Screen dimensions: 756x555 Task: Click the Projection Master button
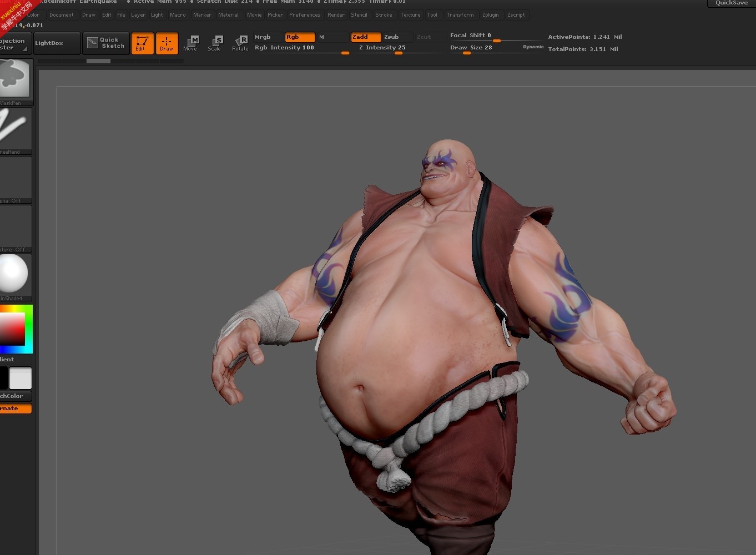[15, 44]
